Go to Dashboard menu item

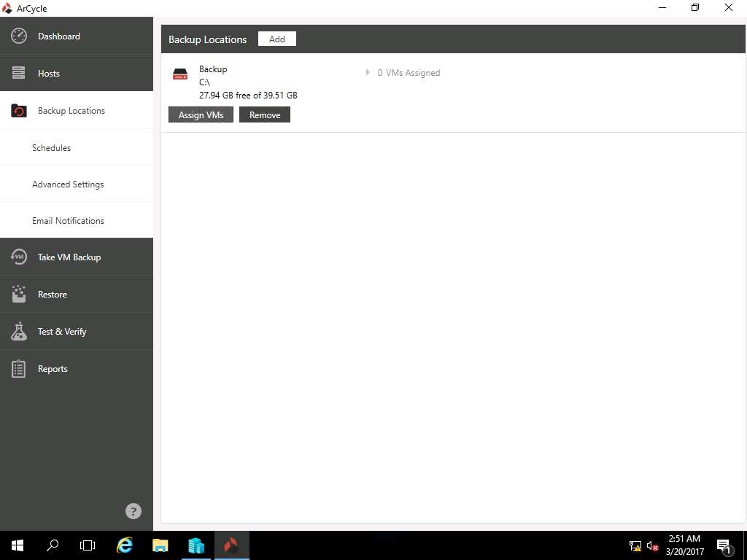(x=76, y=36)
